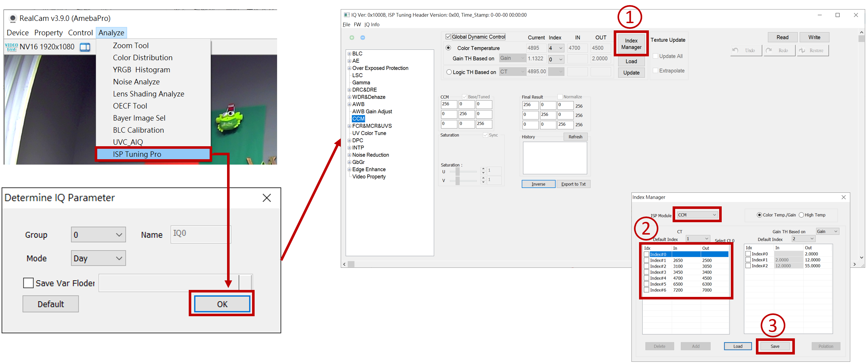Expand the Noise Reduction tree node
Image resolution: width=868 pixels, height=364 pixels.
tap(349, 155)
